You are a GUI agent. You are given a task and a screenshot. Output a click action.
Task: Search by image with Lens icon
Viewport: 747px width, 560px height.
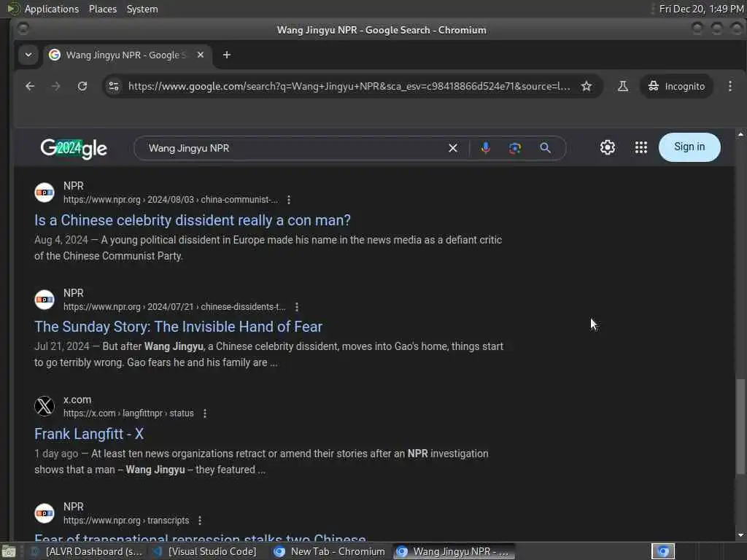pos(515,148)
